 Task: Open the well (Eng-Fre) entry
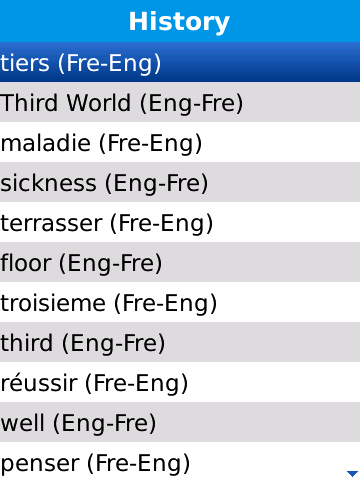(x=180, y=422)
